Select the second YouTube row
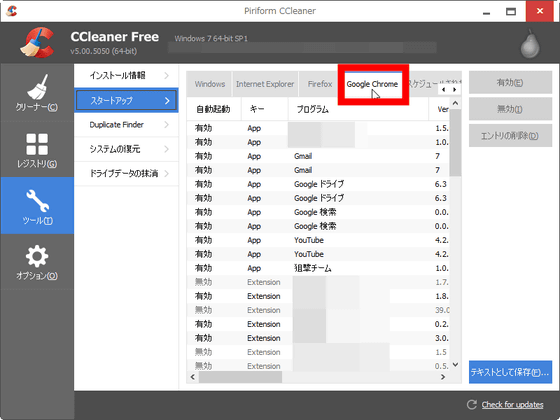 point(318,254)
